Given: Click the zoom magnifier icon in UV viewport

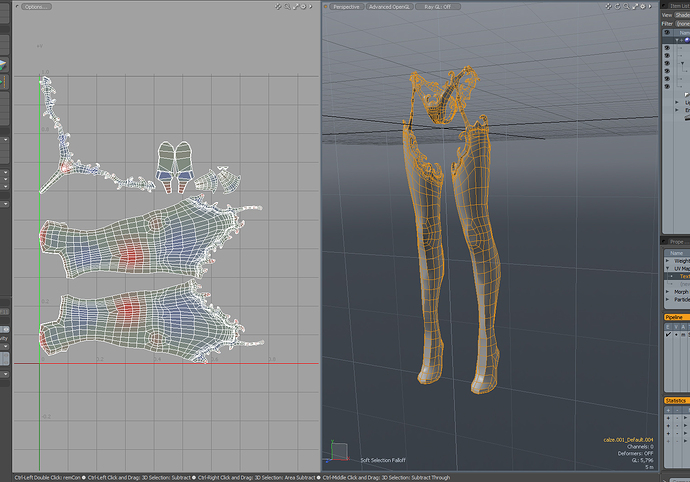Looking at the screenshot, I should tap(287, 7).
